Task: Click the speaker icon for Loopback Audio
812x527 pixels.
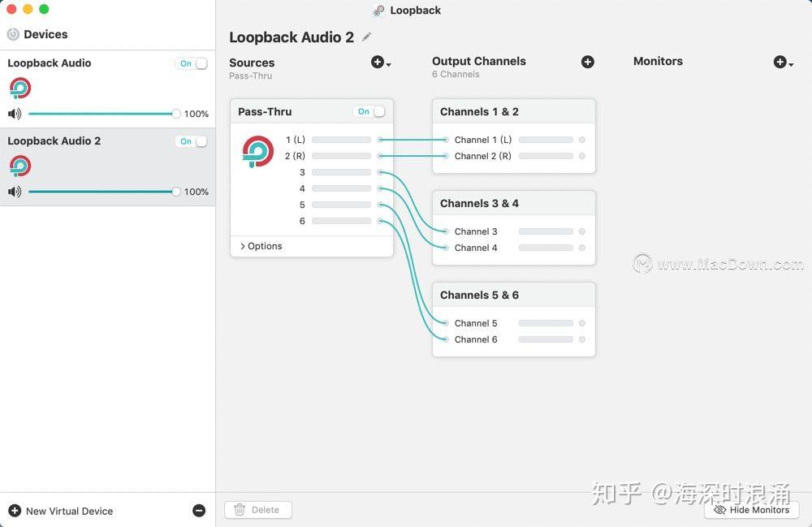Action: pyautogui.click(x=14, y=114)
